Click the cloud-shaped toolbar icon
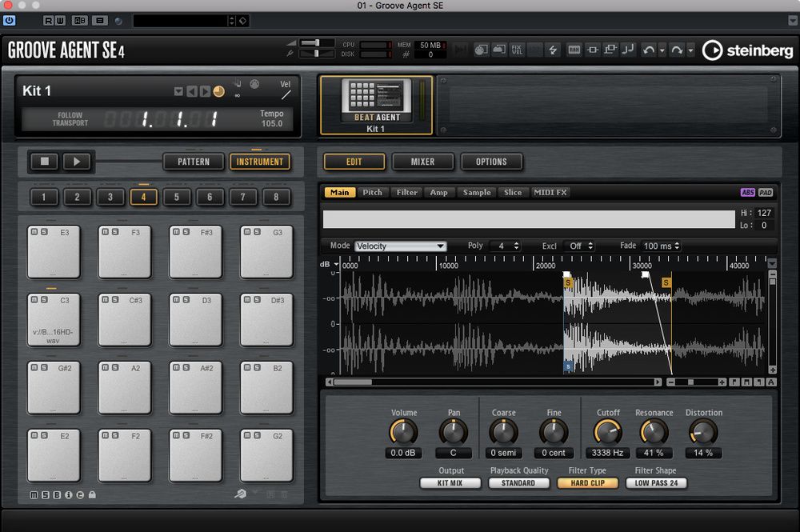Image resolution: width=800 pixels, height=532 pixels. 499,50
